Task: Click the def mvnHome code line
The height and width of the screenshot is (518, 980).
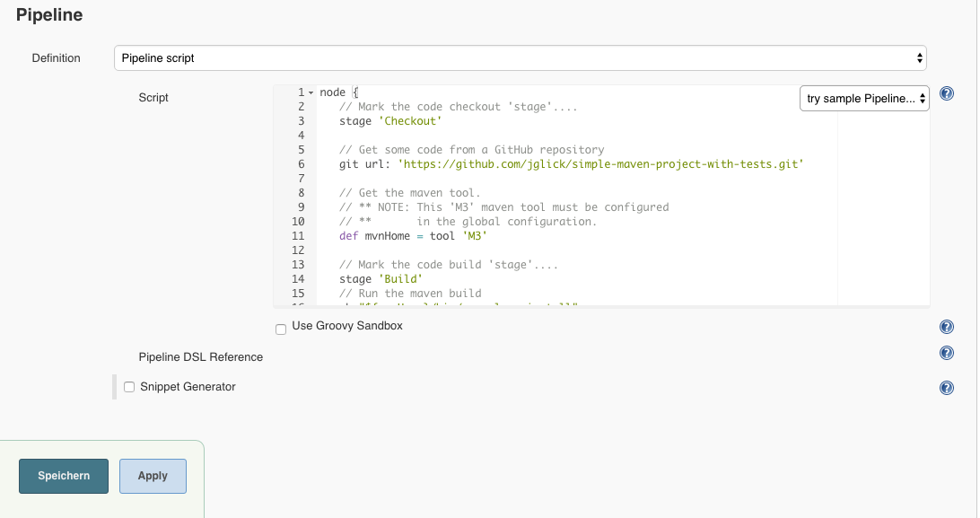Action: pyautogui.click(x=413, y=236)
